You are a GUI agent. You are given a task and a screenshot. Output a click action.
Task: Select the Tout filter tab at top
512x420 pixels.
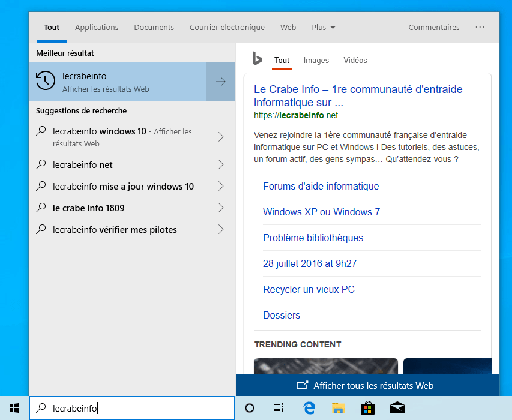click(x=52, y=28)
